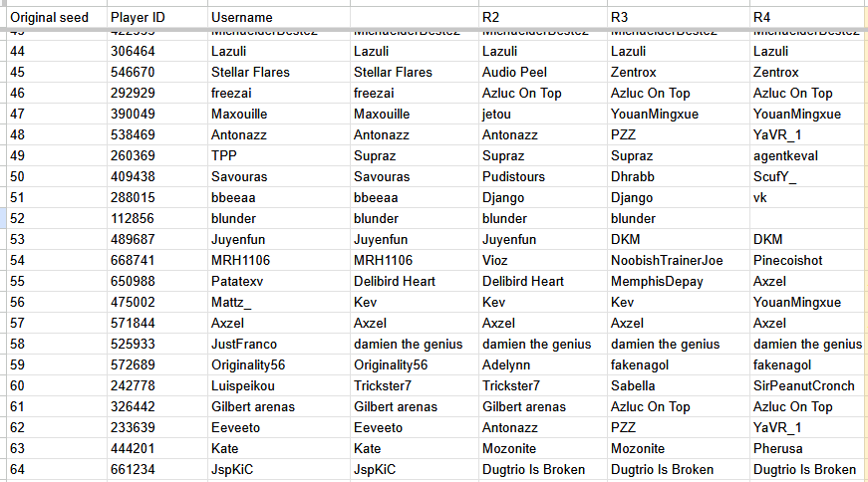Select the "Dhrabb" cell in R3

click(634, 176)
